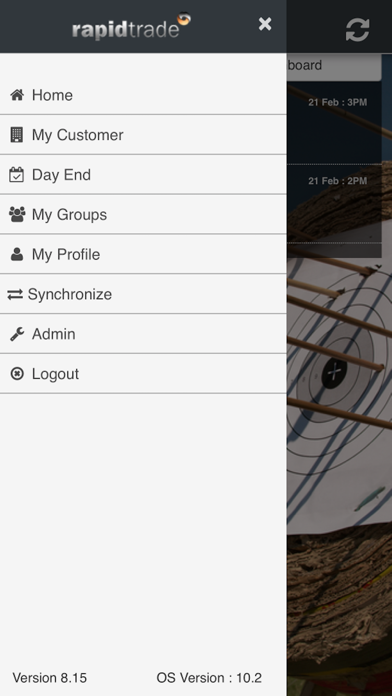Click the arrows icon beside Synchronize
Screen dimensions: 392x696
click(x=15, y=294)
